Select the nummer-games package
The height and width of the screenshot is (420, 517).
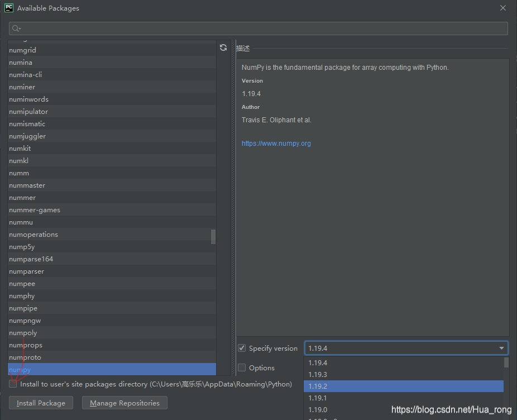[x=112, y=210]
